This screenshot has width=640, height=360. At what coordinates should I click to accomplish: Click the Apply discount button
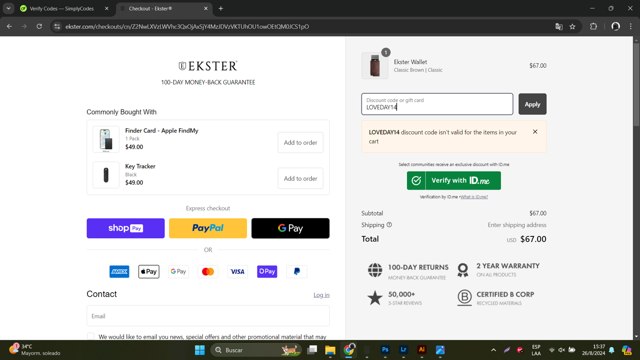click(532, 104)
